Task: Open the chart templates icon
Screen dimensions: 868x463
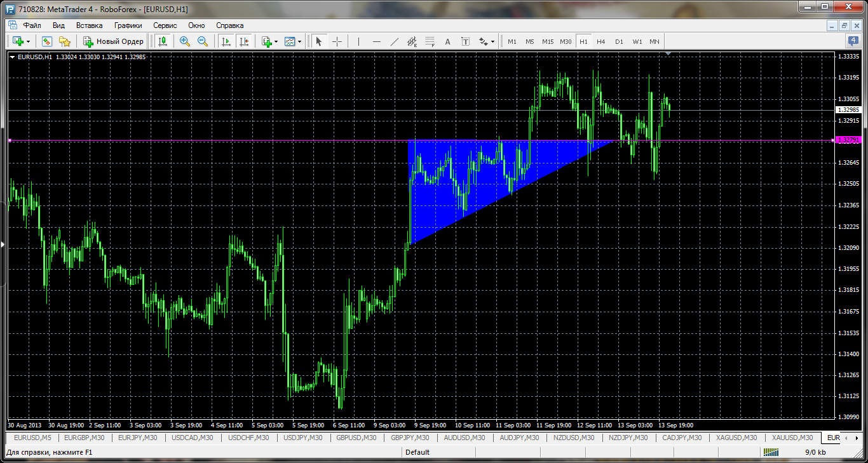Action: click(290, 41)
